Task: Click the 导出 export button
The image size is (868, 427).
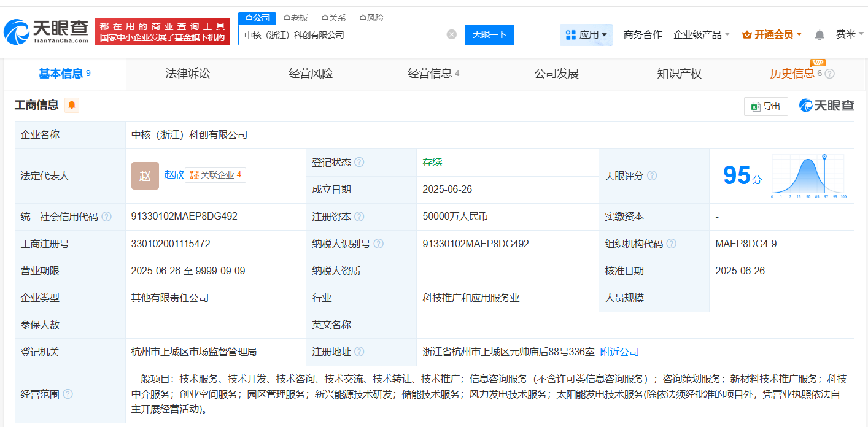Action: 765,106
